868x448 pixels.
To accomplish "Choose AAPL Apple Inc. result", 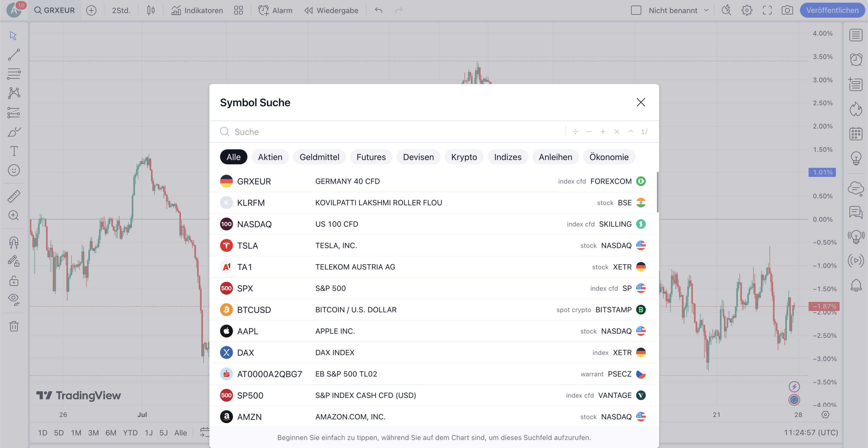I will click(433, 331).
